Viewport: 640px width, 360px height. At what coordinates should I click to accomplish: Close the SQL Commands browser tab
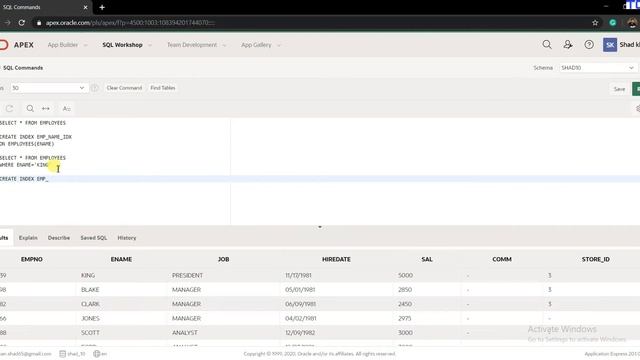[x=85, y=7]
